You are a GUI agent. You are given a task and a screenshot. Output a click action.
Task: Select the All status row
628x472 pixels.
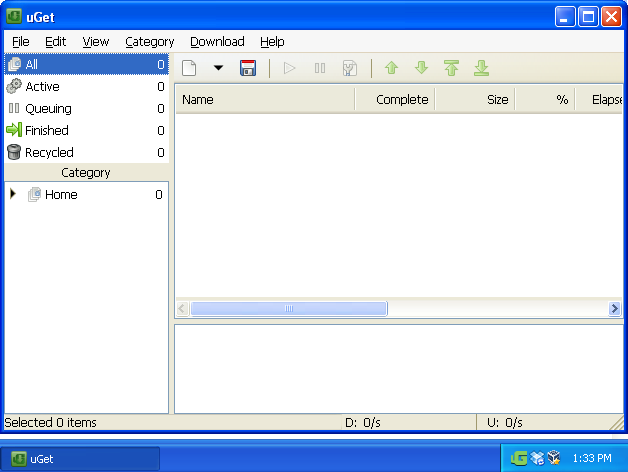(87, 64)
